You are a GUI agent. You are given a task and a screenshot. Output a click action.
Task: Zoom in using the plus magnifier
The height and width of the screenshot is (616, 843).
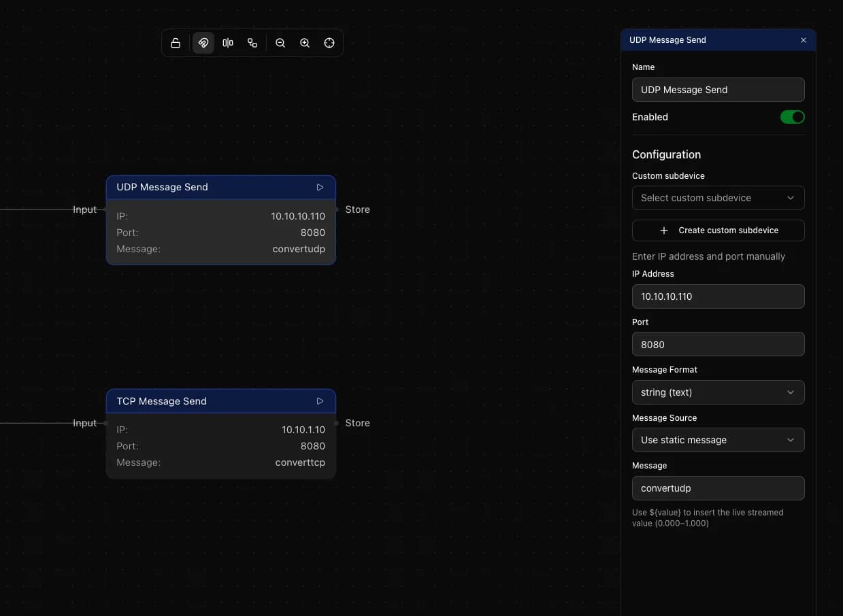[305, 43]
